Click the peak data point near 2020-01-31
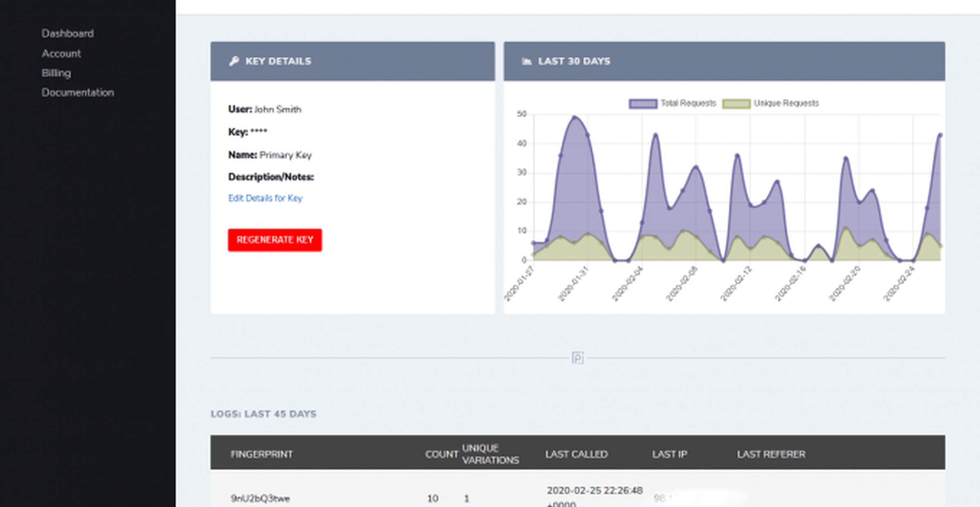The height and width of the screenshot is (507, 980). pyautogui.click(x=575, y=118)
